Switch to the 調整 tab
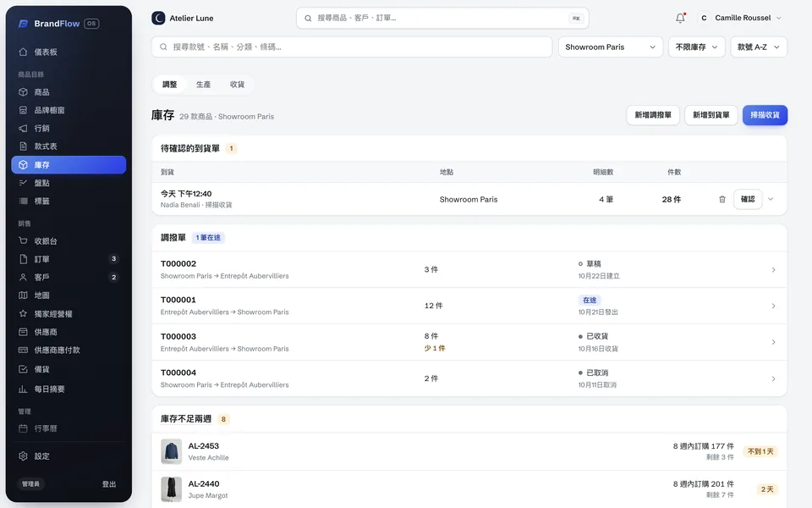This screenshot has height=508, width=812. point(169,85)
